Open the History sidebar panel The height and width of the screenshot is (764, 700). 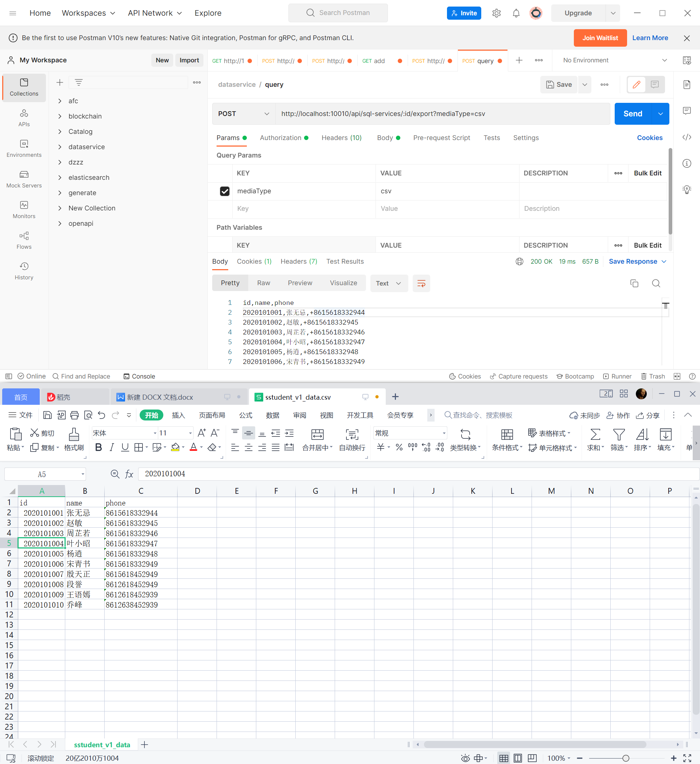[x=24, y=271]
